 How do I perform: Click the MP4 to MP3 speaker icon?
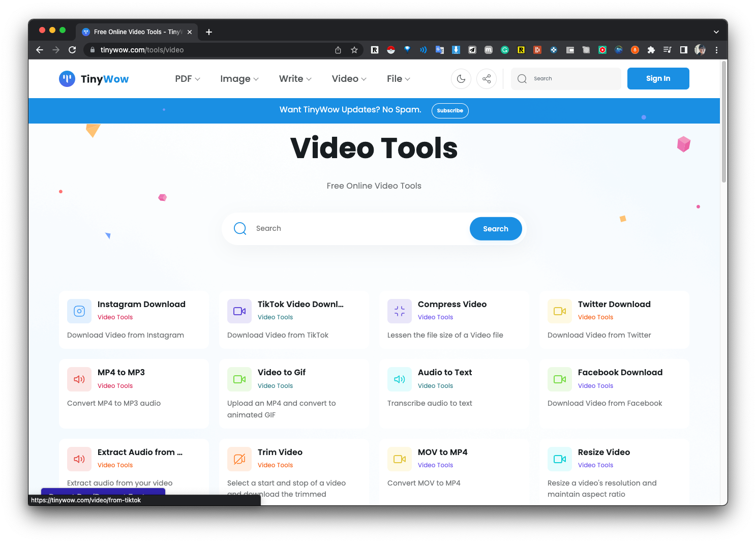tap(79, 379)
